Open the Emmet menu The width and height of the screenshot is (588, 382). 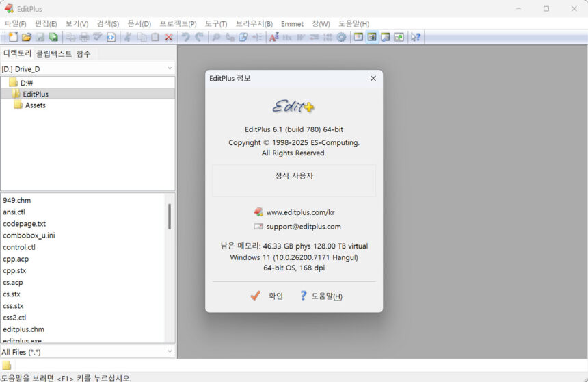click(292, 24)
